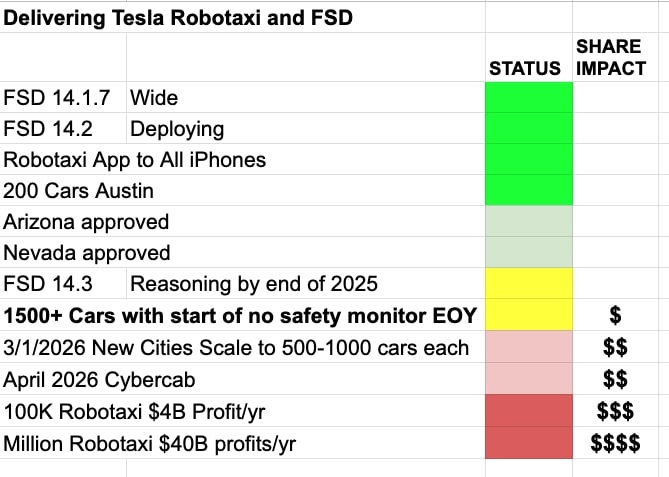
Task: Select the single "$" share impact cell
Action: coord(616,316)
